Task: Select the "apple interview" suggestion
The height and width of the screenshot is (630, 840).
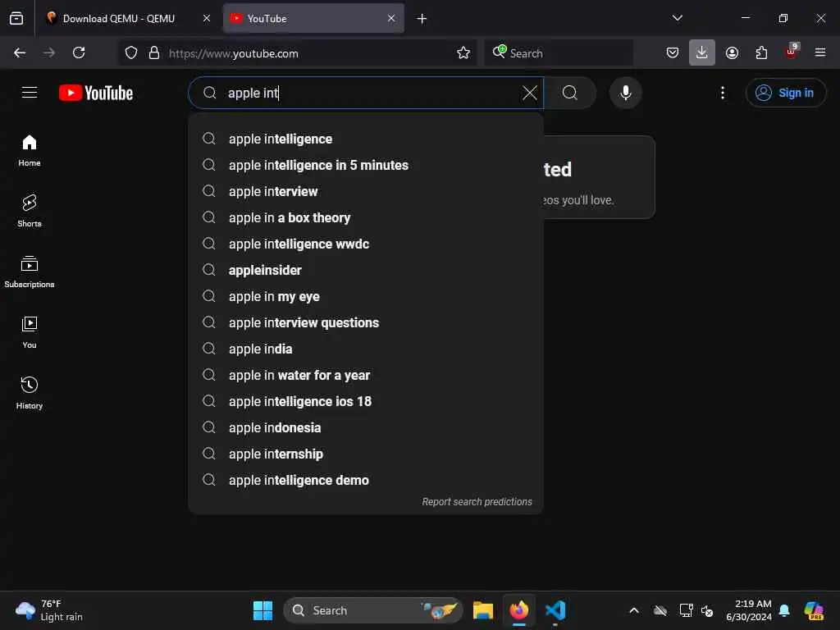Action: [x=366, y=191]
